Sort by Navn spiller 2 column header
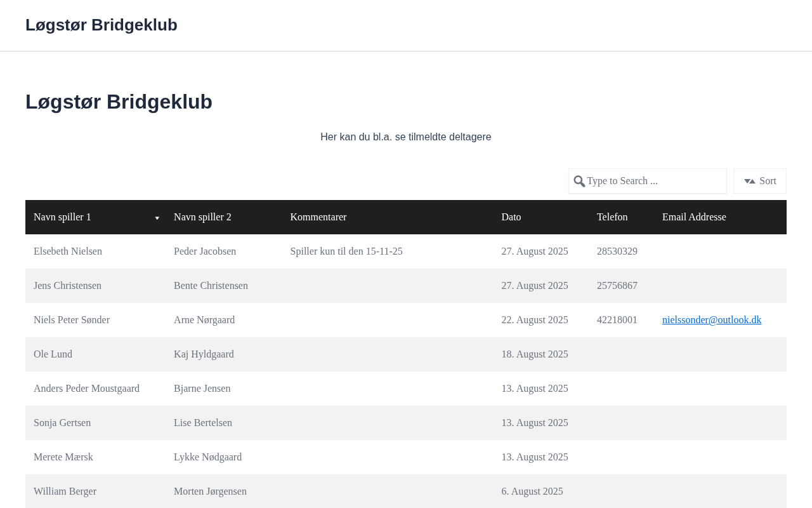This screenshot has height=508, width=812. coord(202,217)
